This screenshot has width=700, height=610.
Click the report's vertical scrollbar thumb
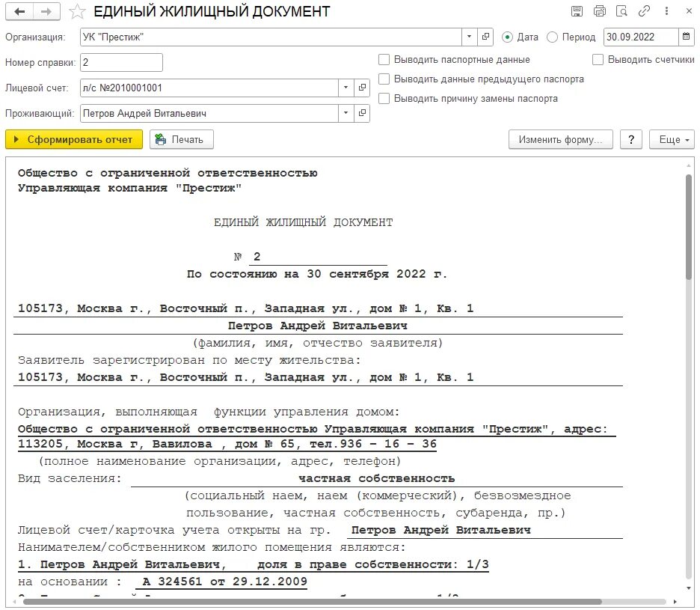(689, 227)
